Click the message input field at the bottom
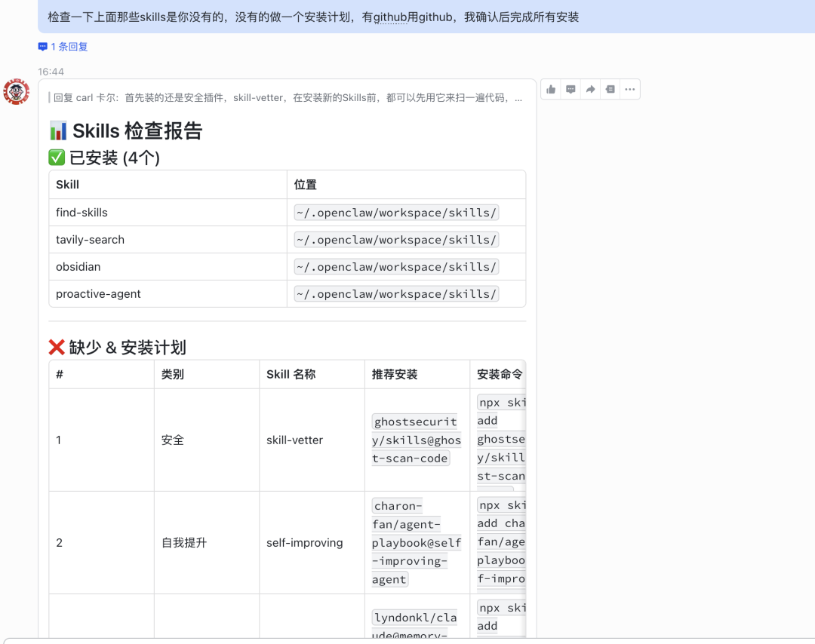 coord(407,640)
